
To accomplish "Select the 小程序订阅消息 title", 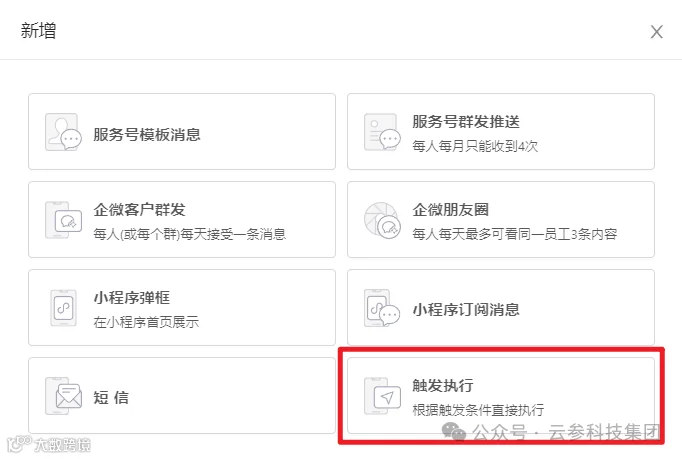I will (466, 309).
